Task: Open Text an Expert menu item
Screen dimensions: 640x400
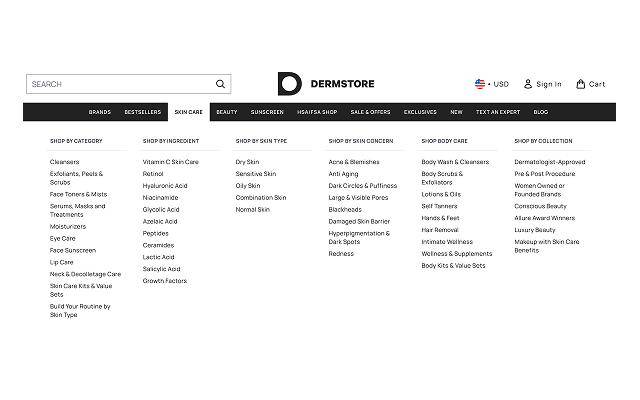Action: [498, 112]
